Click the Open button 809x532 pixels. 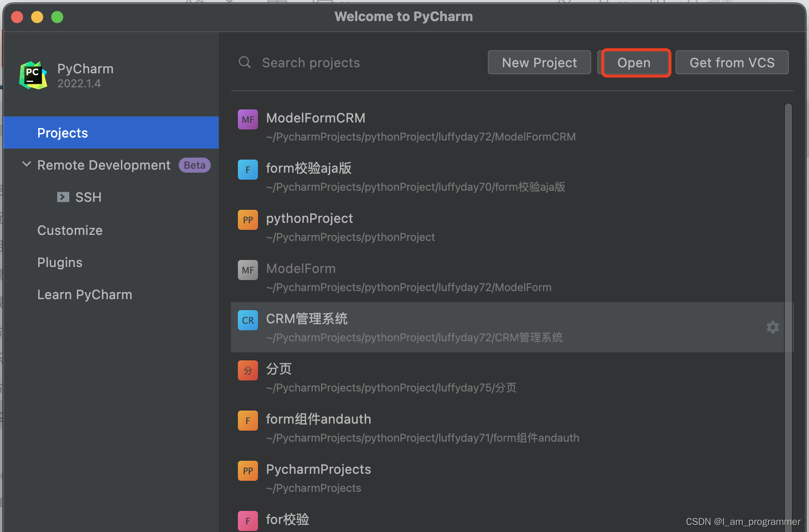(x=634, y=62)
